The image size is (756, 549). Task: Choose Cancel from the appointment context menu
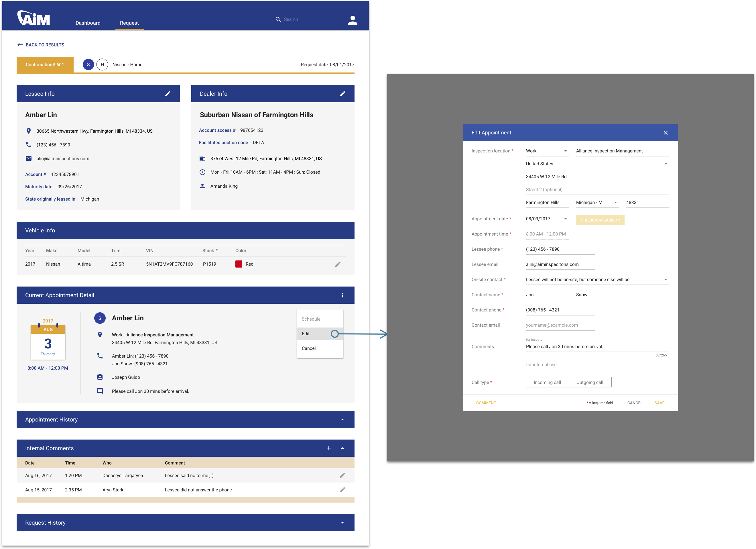point(309,348)
